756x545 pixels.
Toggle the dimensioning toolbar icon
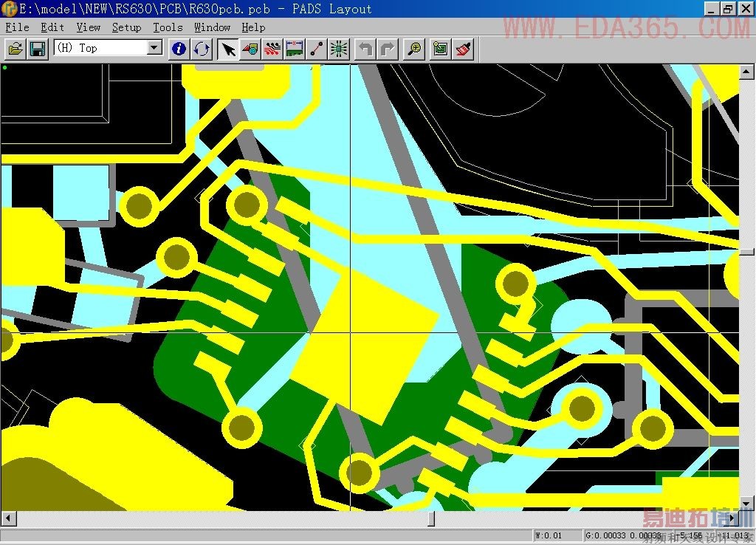point(295,49)
